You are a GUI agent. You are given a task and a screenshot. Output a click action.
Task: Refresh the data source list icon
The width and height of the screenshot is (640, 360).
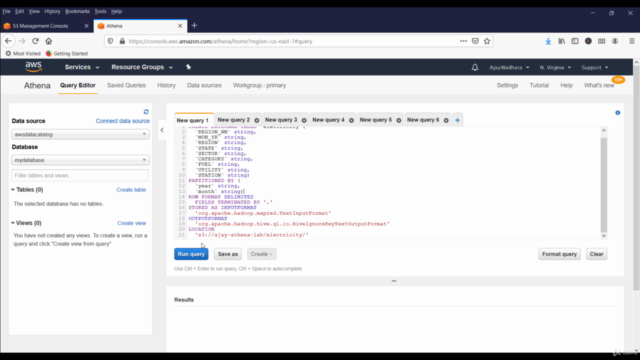[146, 111]
